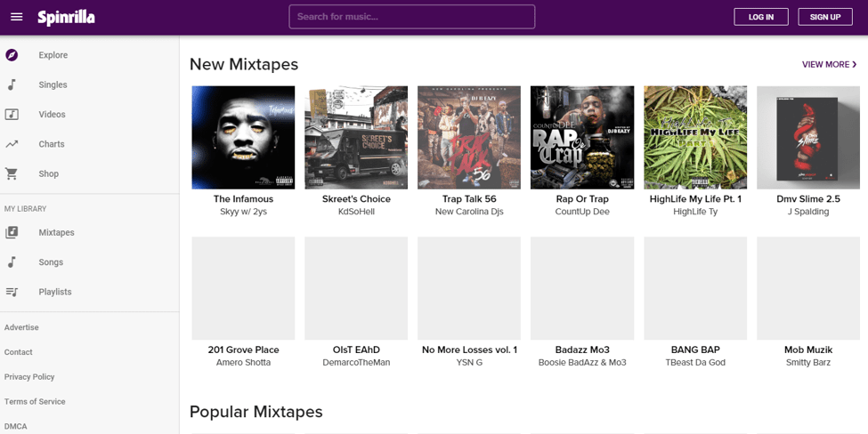Click the Search for music field
868x434 pixels.
412,17
